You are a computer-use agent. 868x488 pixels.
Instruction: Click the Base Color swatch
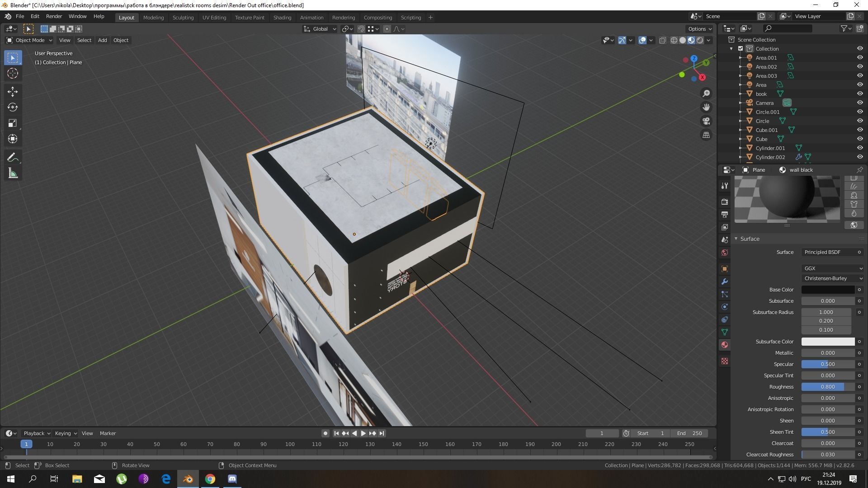828,290
